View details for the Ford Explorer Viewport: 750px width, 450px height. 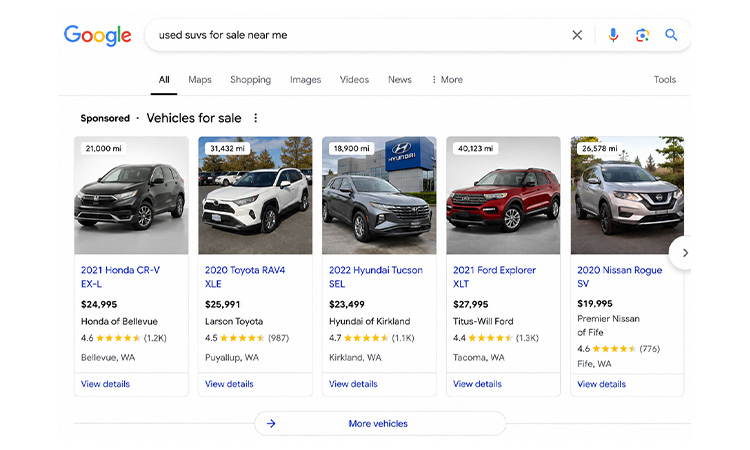click(477, 384)
